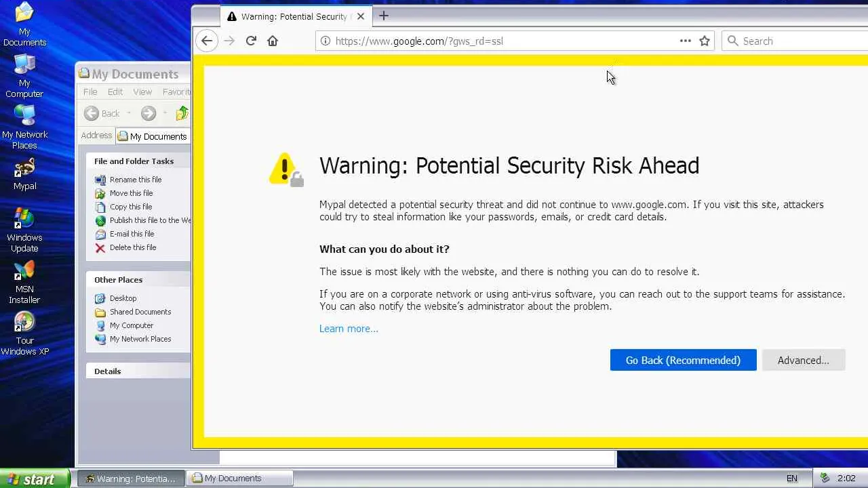868x488 pixels.
Task: Click the Up folder icon in My Documents
Action: coord(182,114)
